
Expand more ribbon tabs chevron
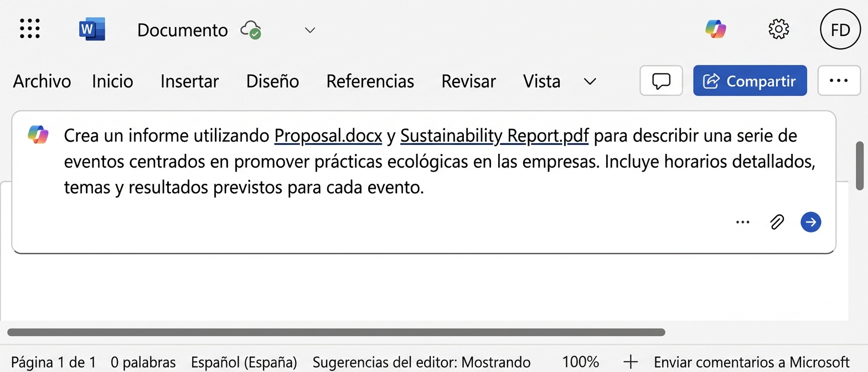(x=590, y=81)
